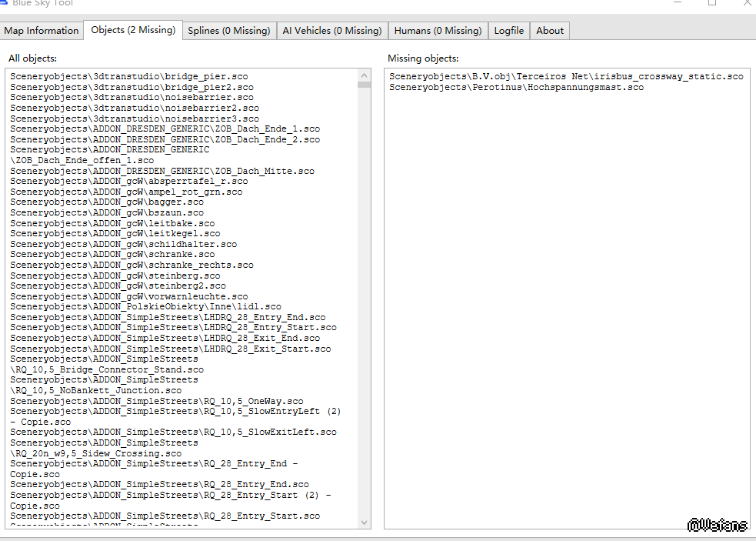Minimize the Blue Sky Tool window

pos(678,2)
